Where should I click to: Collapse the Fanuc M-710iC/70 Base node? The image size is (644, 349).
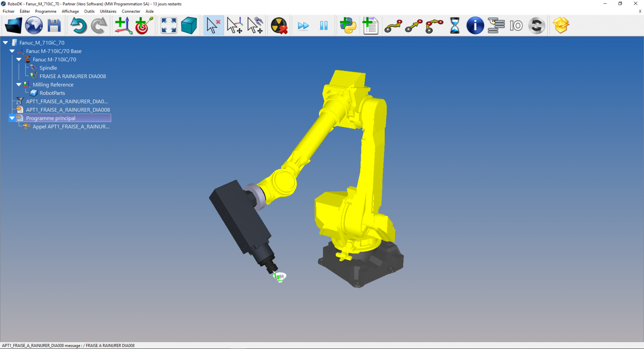12,51
